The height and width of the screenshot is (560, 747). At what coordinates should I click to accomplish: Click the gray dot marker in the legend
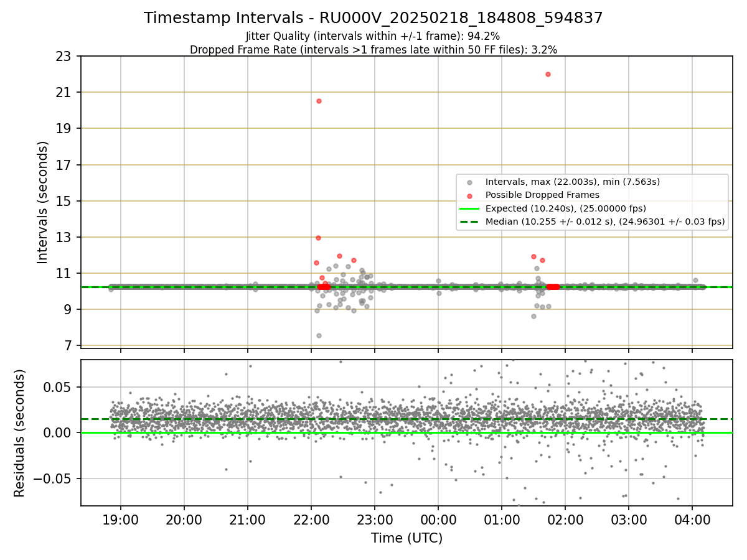[470, 182]
